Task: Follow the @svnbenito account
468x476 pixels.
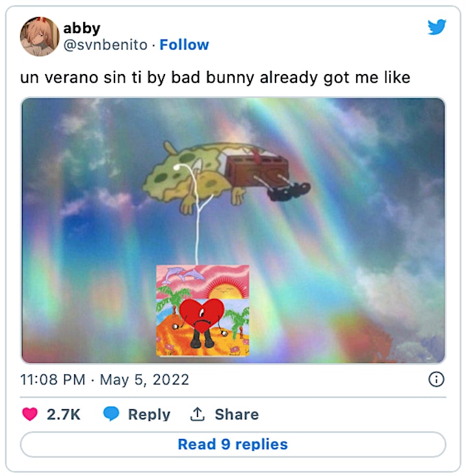Action: 184,45
